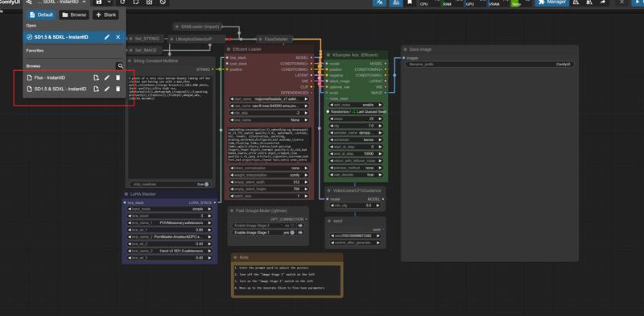Change lora_name_1 POVMissionary combo
The width and height of the screenshot is (644, 316).
170,222
